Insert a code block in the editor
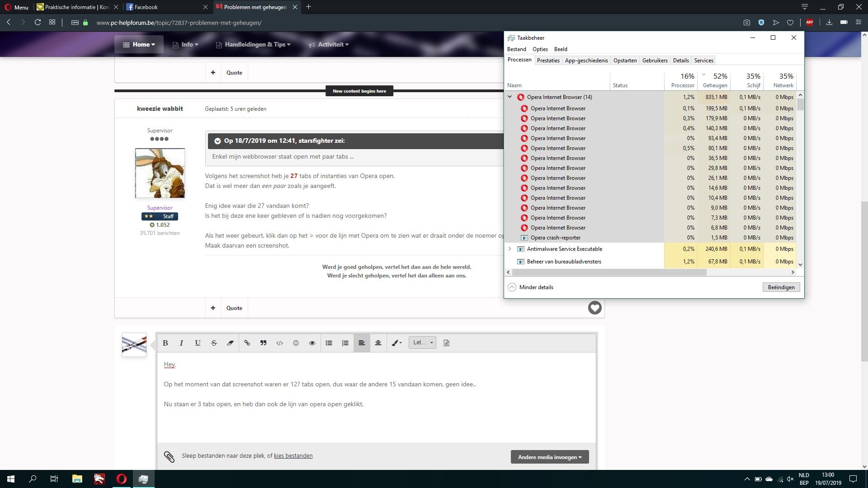The image size is (868, 488). [x=279, y=343]
